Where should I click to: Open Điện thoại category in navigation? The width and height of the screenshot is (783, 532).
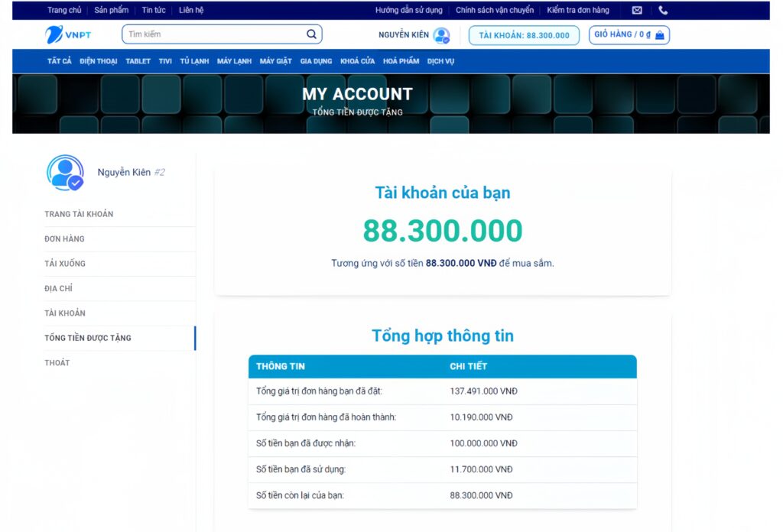click(x=99, y=61)
